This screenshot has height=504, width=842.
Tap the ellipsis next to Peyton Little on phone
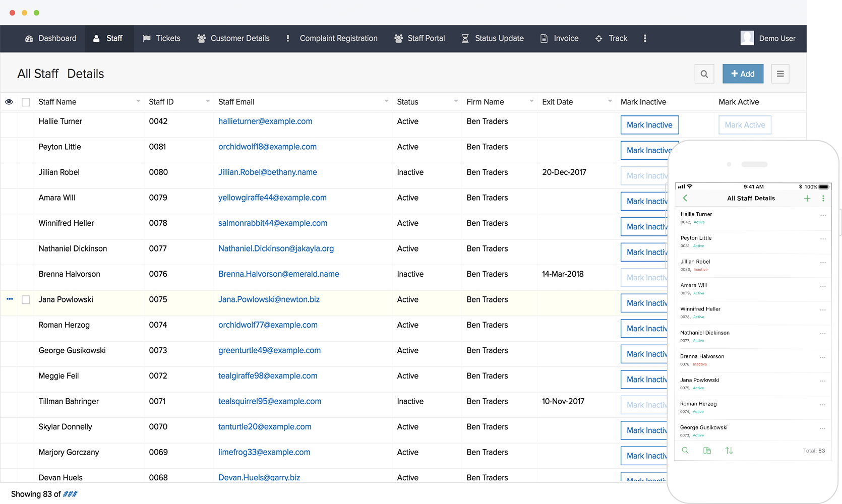(x=823, y=239)
